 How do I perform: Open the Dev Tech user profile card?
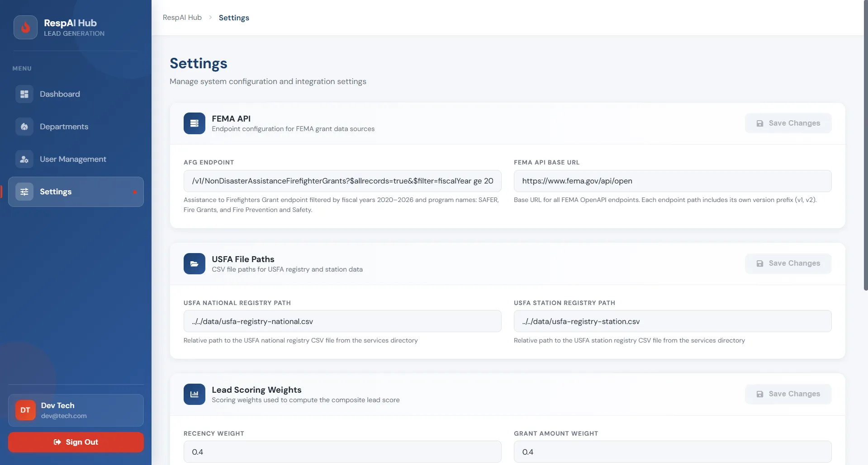coord(76,410)
